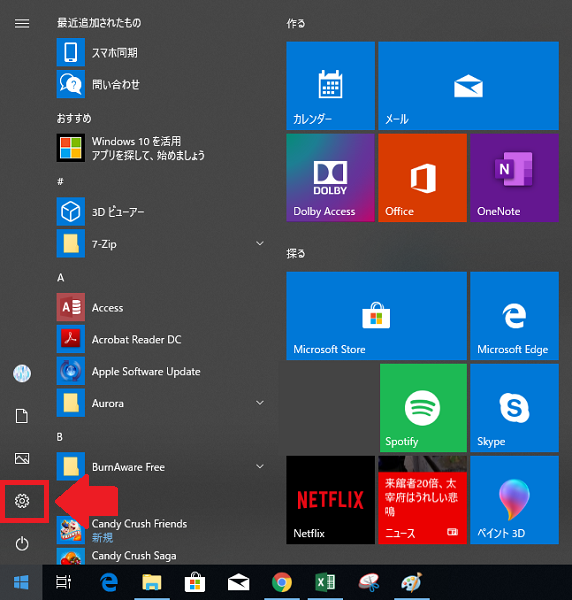Open Excel from the taskbar
This screenshot has height=600, width=572.
pos(325,582)
